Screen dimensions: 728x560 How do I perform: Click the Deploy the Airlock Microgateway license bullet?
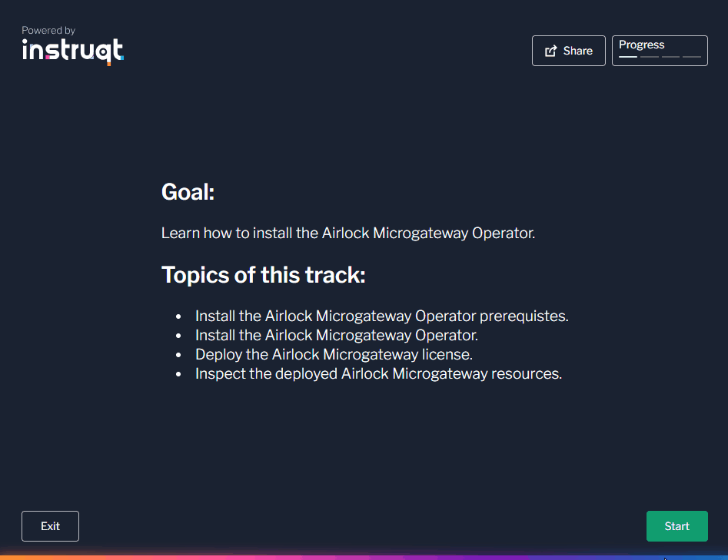tap(334, 354)
